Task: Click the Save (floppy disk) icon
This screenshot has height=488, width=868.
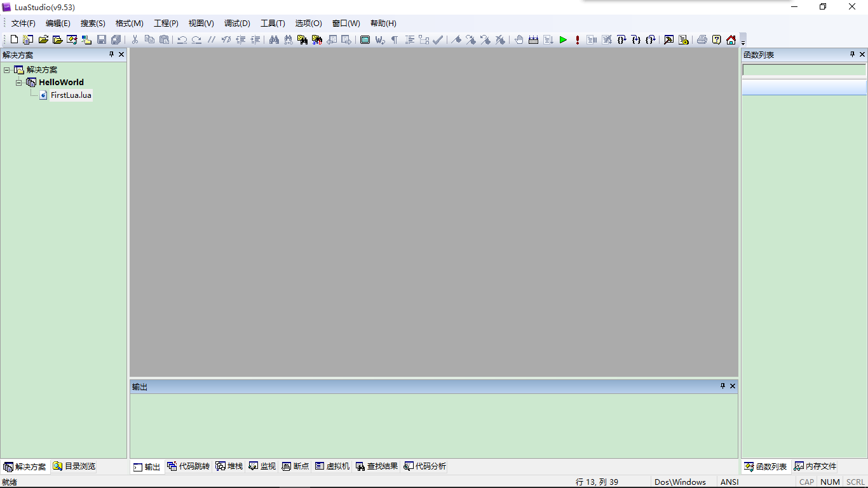Action: (102, 39)
